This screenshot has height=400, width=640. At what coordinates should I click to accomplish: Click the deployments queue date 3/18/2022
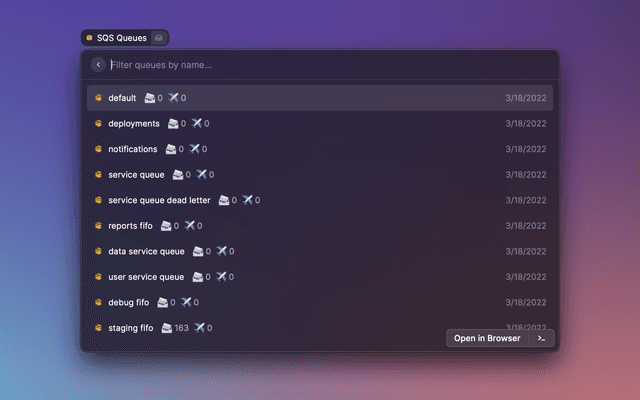click(x=526, y=124)
